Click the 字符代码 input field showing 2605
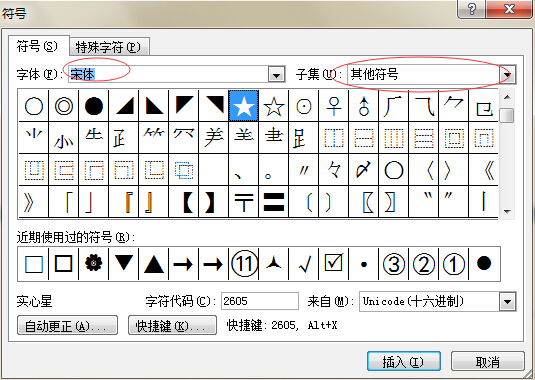This screenshot has height=380, width=535. (260, 301)
